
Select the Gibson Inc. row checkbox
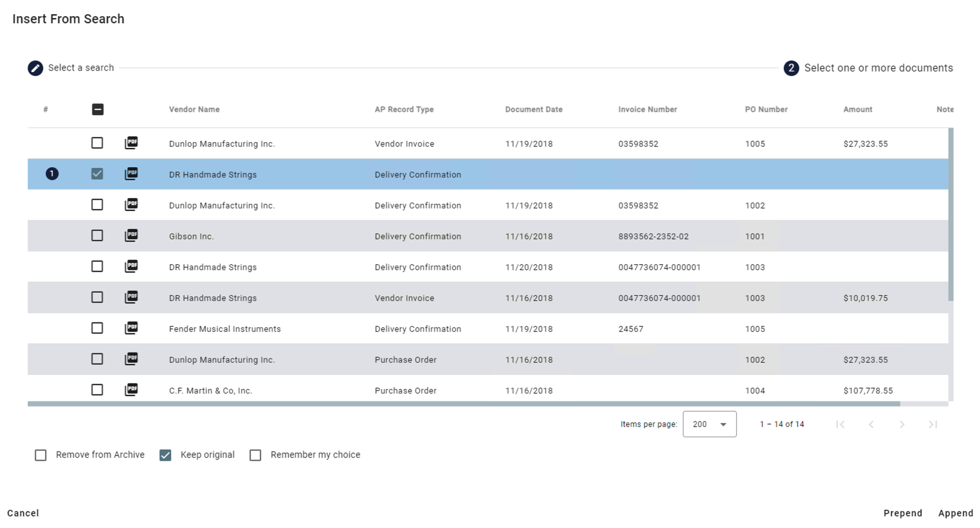tap(97, 235)
